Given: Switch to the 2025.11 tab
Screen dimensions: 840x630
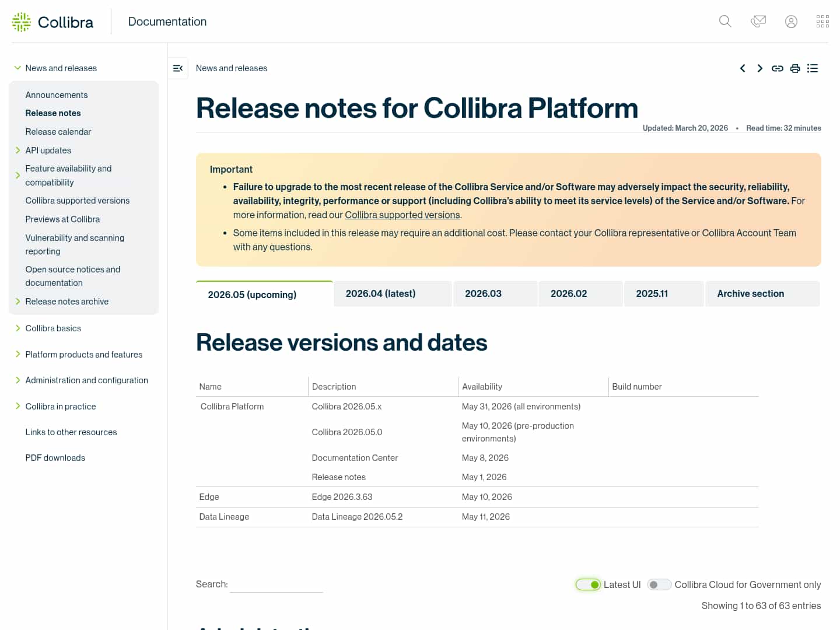Looking at the screenshot, I should pyautogui.click(x=664, y=293).
